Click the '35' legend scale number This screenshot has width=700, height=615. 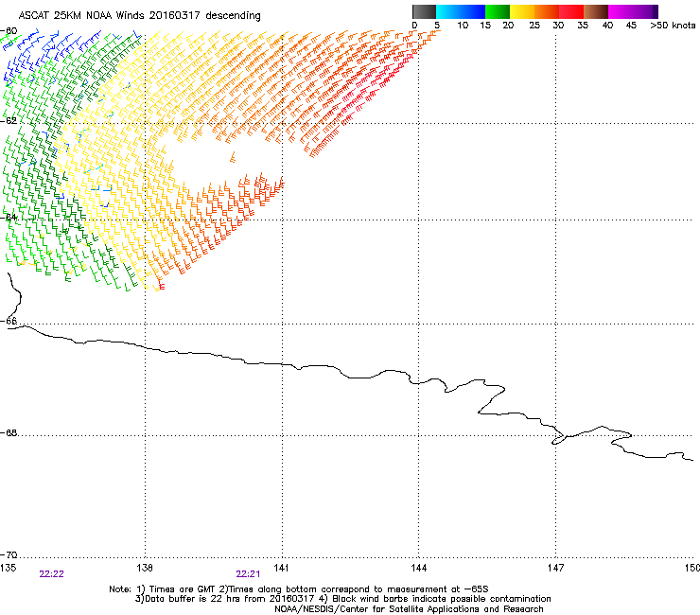tap(582, 26)
